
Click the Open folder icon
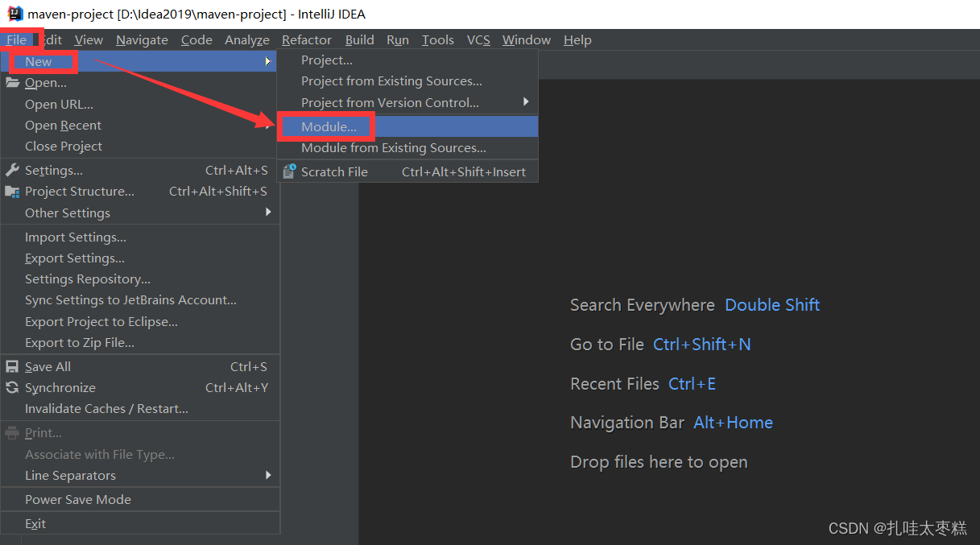pos(12,82)
